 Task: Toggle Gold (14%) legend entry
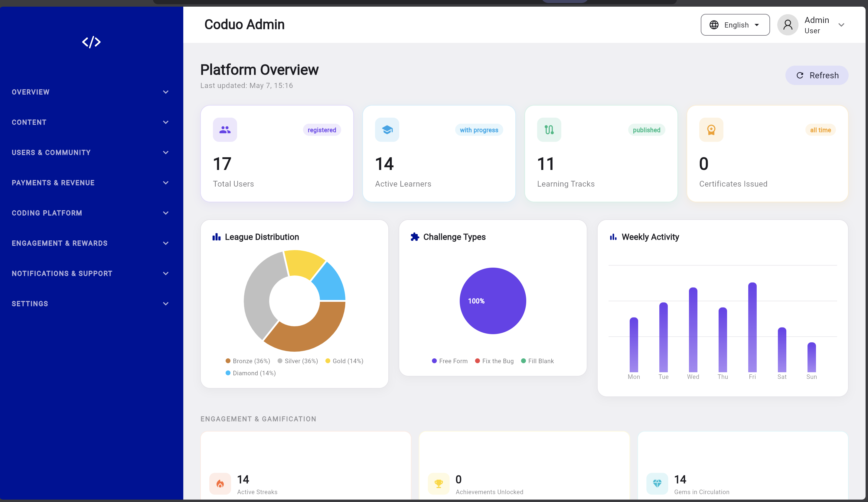click(344, 361)
